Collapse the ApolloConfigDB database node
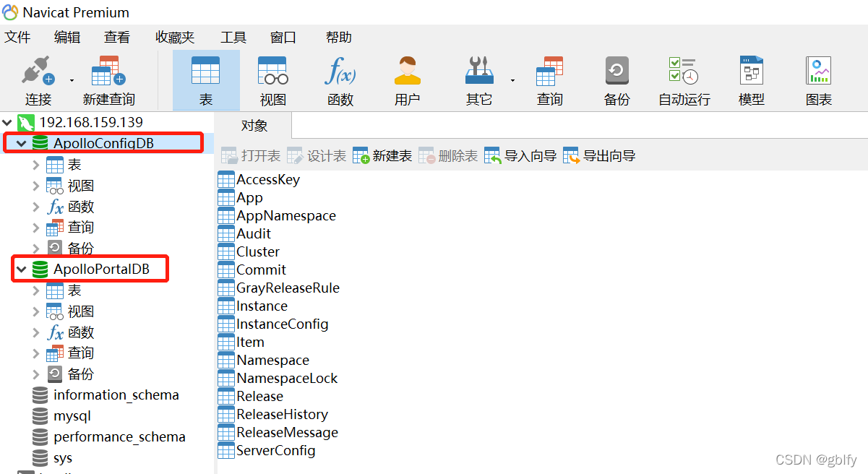The width and height of the screenshot is (868, 474). pyautogui.click(x=22, y=144)
